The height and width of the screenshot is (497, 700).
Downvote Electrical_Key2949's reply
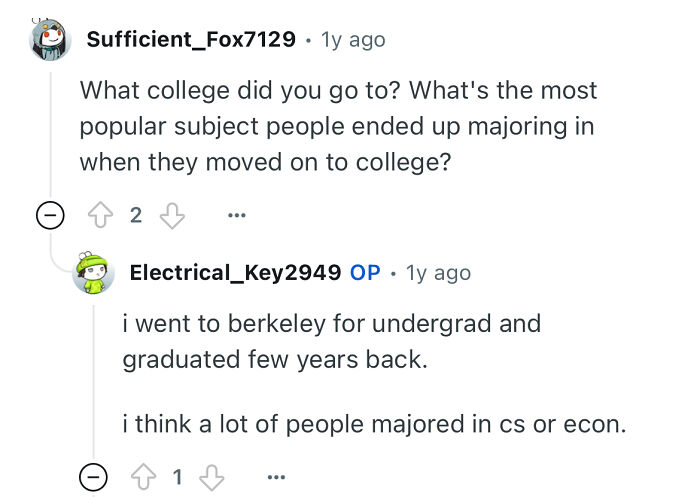coord(212,478)
